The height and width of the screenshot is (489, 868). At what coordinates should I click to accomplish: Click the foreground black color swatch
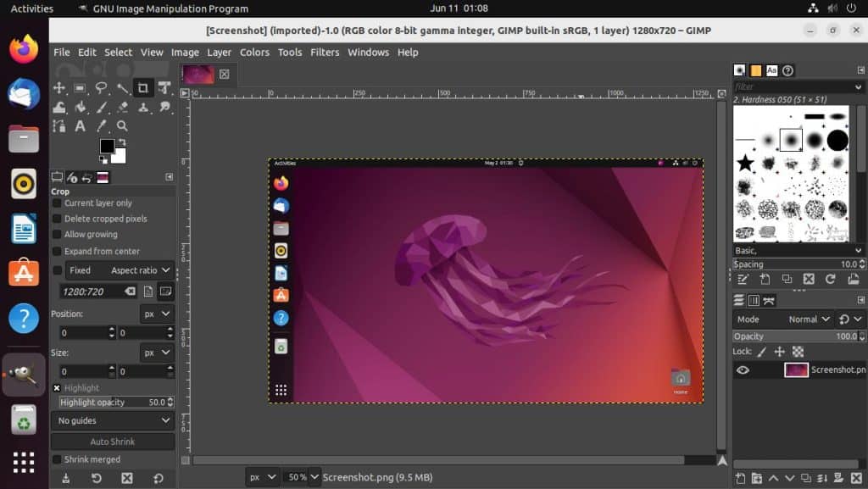click(x=108, y=146)
